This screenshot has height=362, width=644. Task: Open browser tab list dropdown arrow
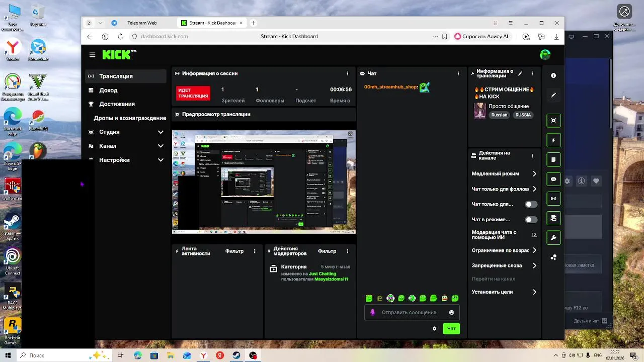(100, 23)
